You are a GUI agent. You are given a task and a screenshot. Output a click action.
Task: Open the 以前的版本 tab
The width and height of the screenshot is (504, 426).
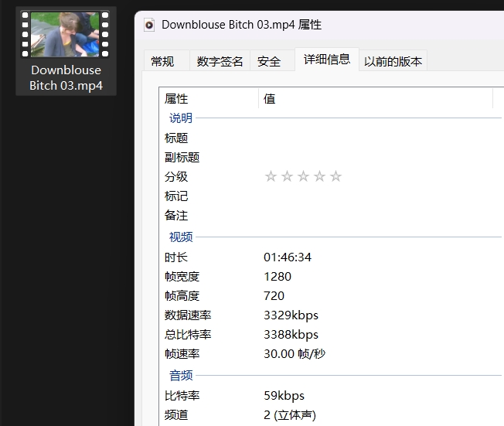pos(393,61)
